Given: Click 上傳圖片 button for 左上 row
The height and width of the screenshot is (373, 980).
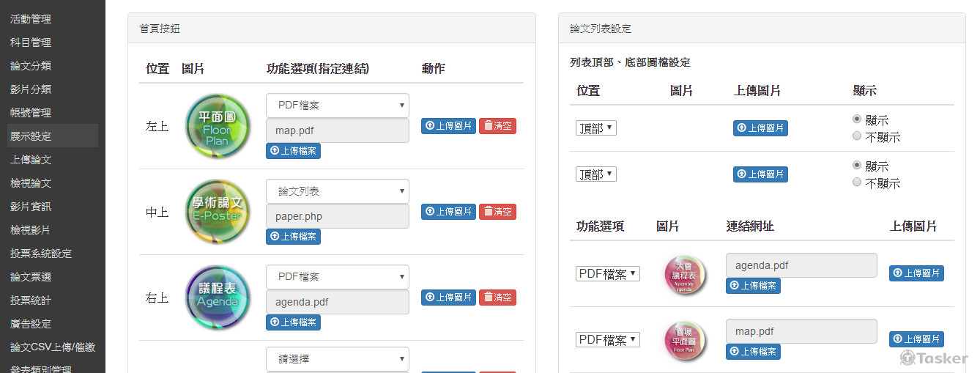Looking at the screenshot, I should coord(448,126).
